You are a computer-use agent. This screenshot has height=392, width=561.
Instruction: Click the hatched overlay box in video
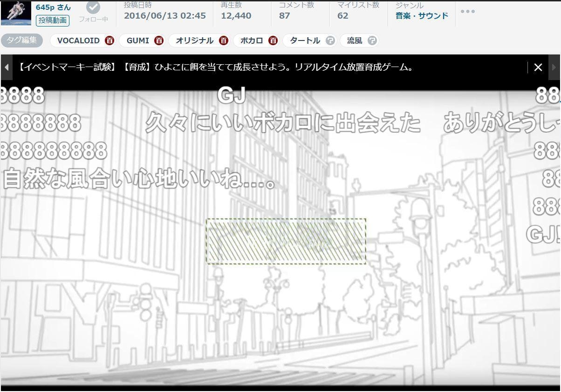point(286,241)
